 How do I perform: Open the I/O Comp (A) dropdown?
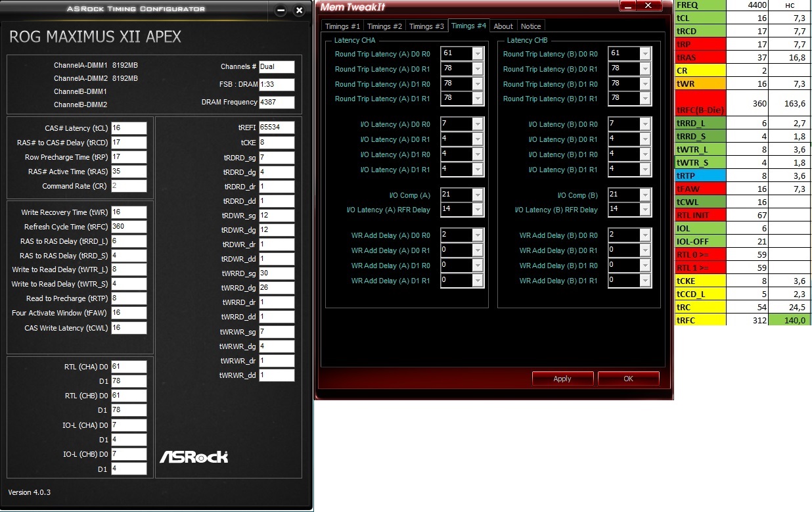[478, 195]
